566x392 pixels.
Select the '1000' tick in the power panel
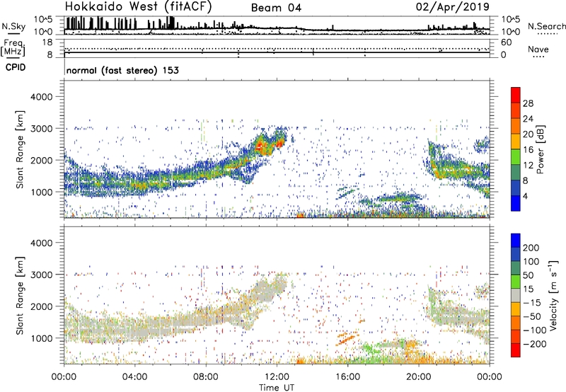point(42,192)
